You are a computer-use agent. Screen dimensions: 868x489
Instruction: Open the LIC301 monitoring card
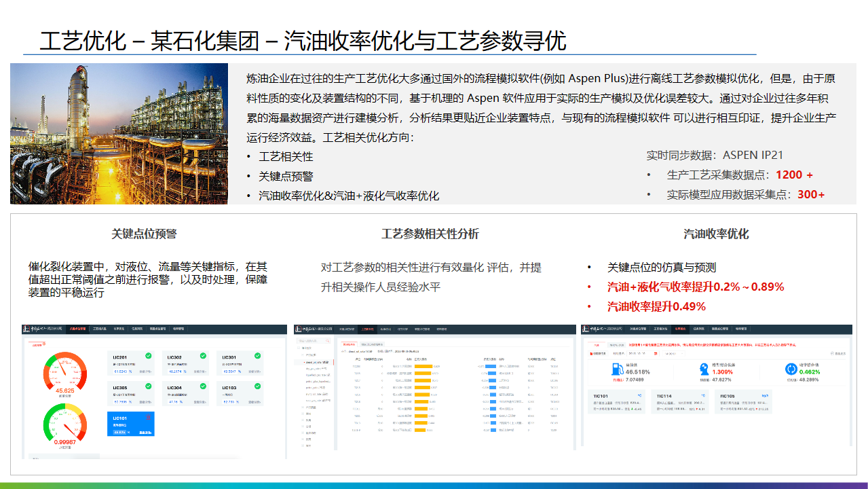240,363
